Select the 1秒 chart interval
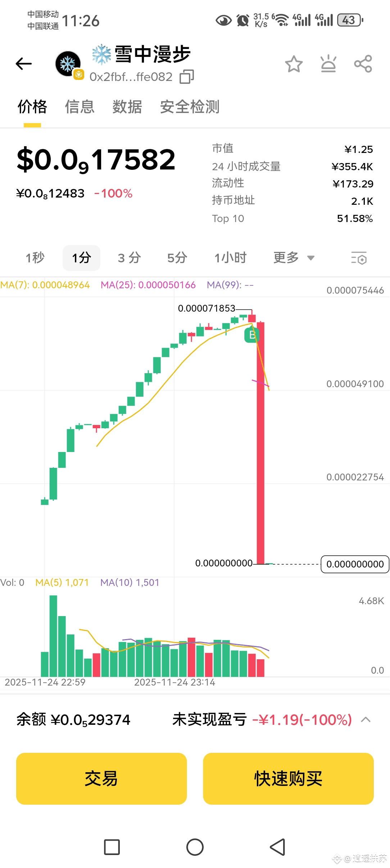 tap(35, 258)
